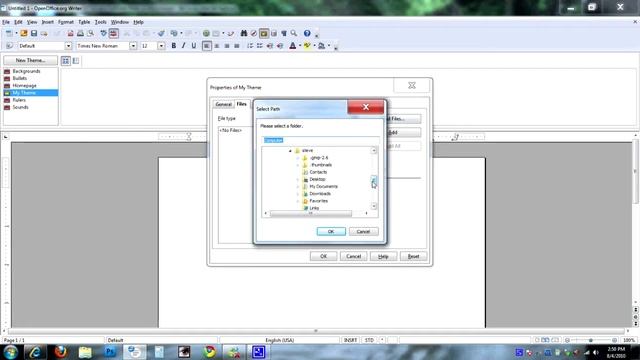Screen dimensions: 640x360
Task: Click the Font Color letter A icon
Action: coord(292,46)
